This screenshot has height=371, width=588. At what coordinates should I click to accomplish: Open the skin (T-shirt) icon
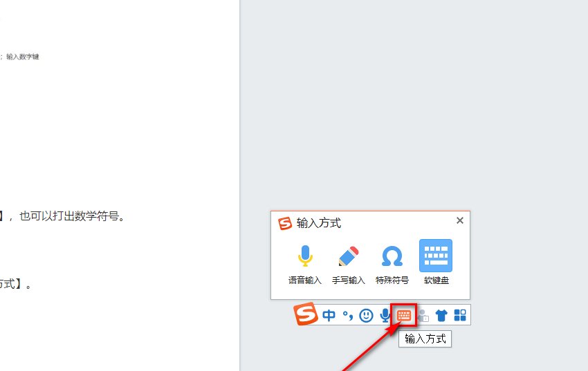pos(441,316)
